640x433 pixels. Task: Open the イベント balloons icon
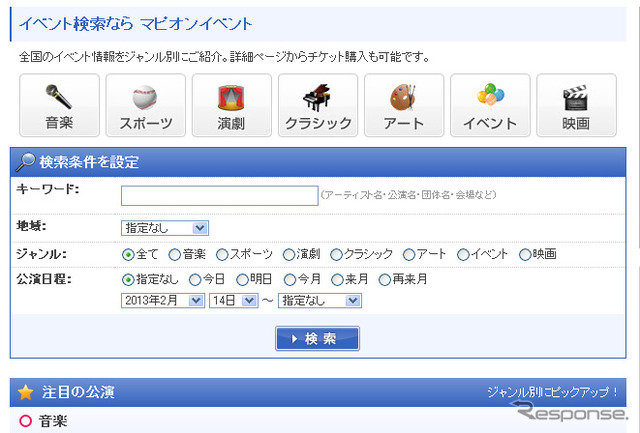(490, 97)
